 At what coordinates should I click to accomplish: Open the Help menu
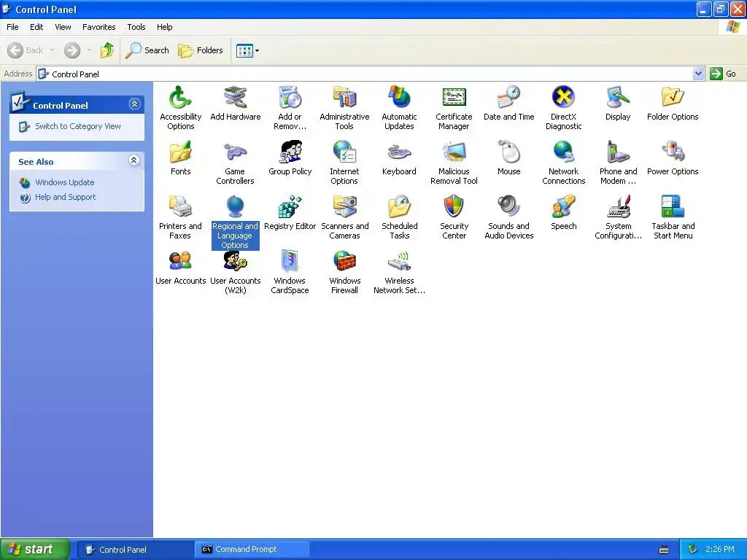pos(164,27)
